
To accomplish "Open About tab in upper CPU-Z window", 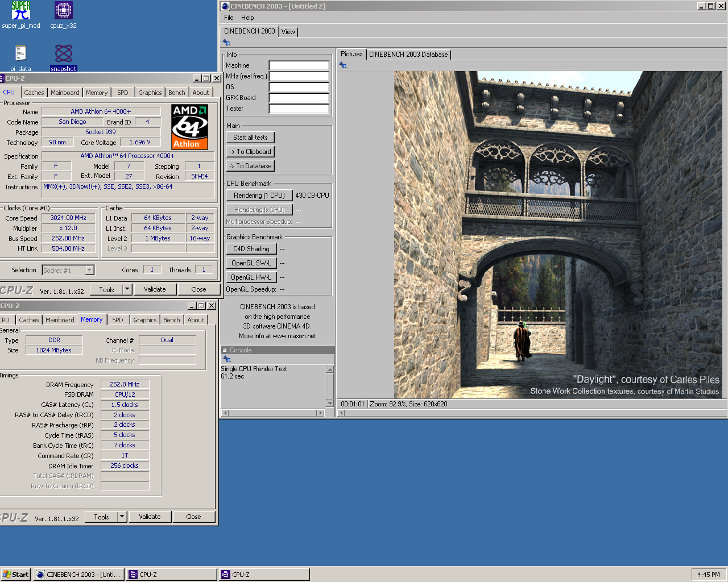I will pyautogui.click(x=200, y=93).
